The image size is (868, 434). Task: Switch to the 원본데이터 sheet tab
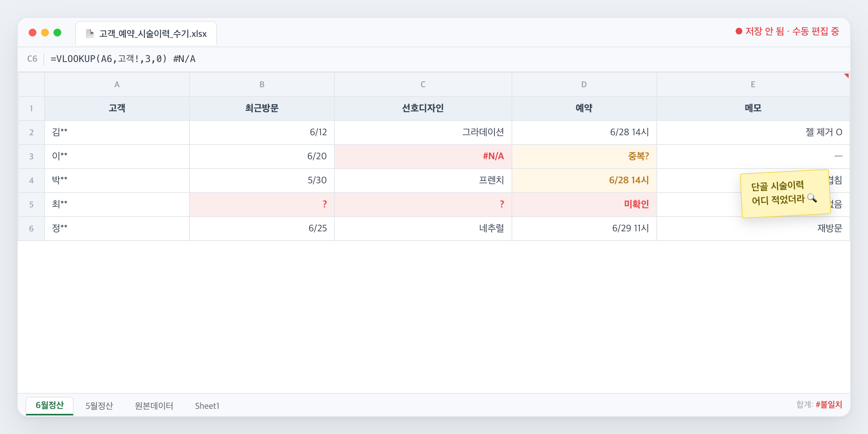154,406
